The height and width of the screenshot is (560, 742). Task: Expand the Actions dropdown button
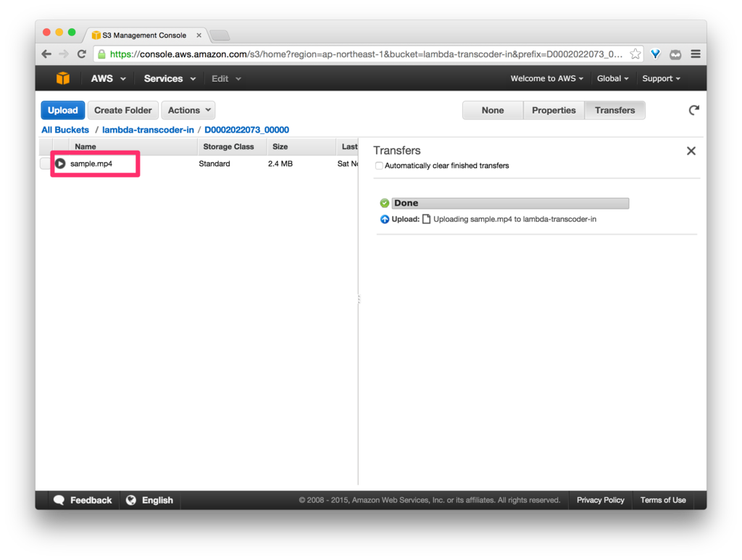coord(188,110)
